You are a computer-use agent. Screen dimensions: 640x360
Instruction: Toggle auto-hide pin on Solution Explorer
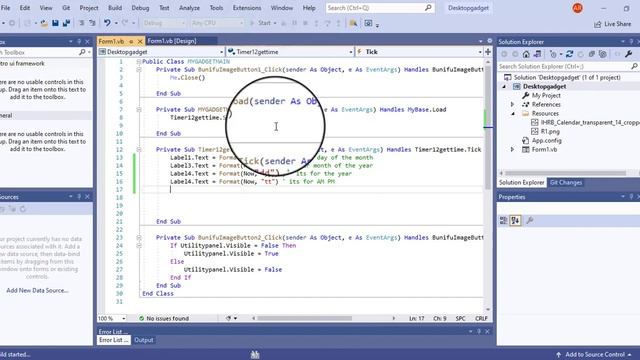[631, 42]
